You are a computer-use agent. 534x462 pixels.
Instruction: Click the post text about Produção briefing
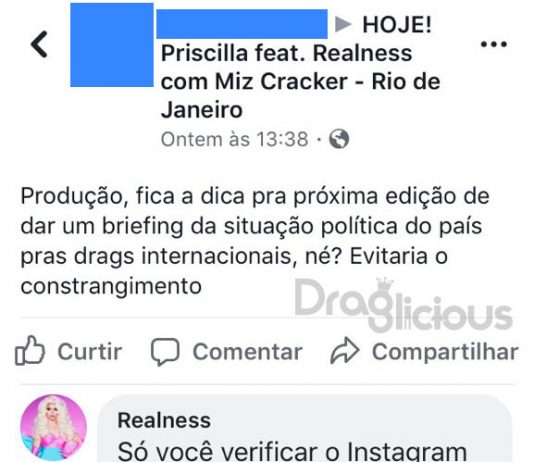click(x=255, y=241)
